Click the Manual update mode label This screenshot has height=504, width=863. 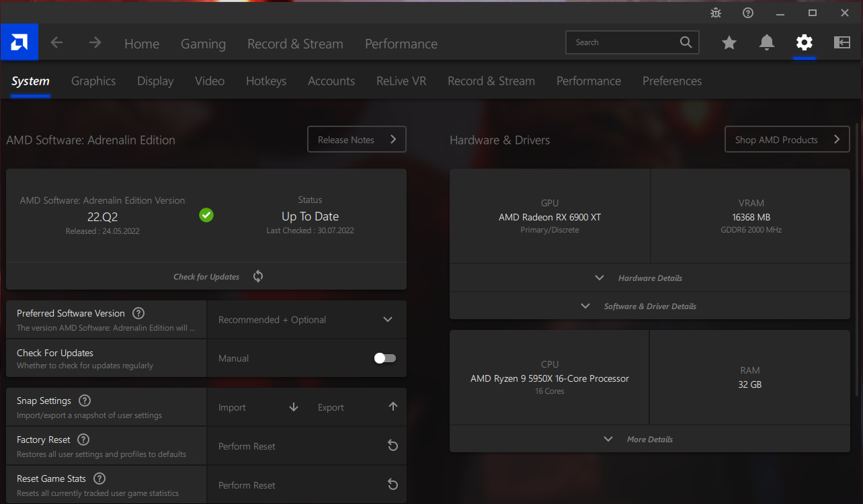pos(233,358)
